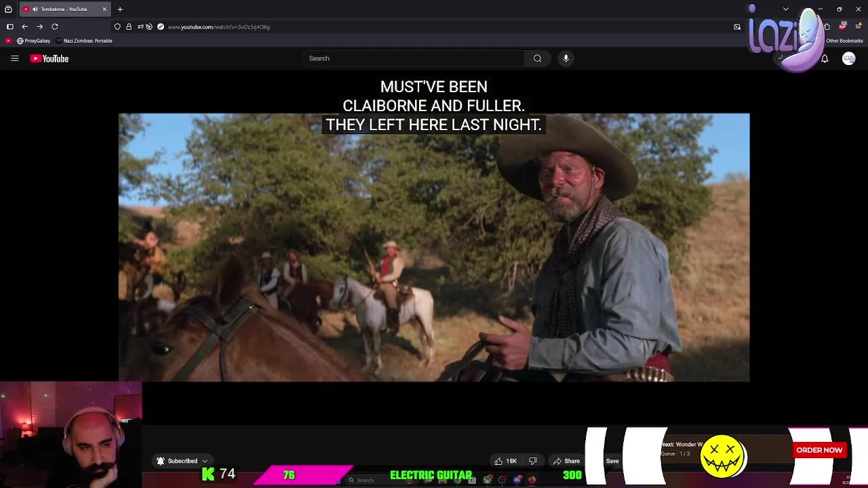868x488 pixels.
Task: Reload the page
Action: tap(55, 27)
